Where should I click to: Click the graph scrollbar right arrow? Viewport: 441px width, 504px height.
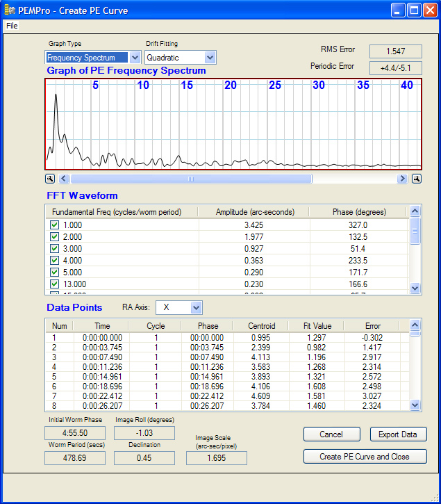pyautogui.click(x=402, y=179)
